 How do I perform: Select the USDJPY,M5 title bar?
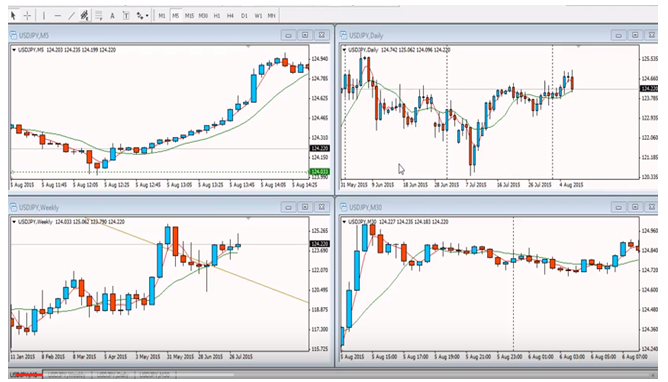170,35
